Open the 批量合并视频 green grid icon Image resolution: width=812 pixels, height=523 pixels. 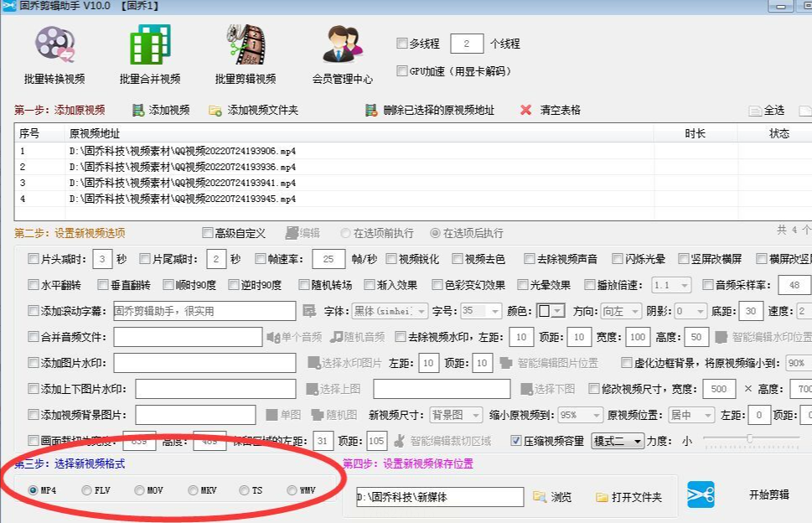click(150, 44)
